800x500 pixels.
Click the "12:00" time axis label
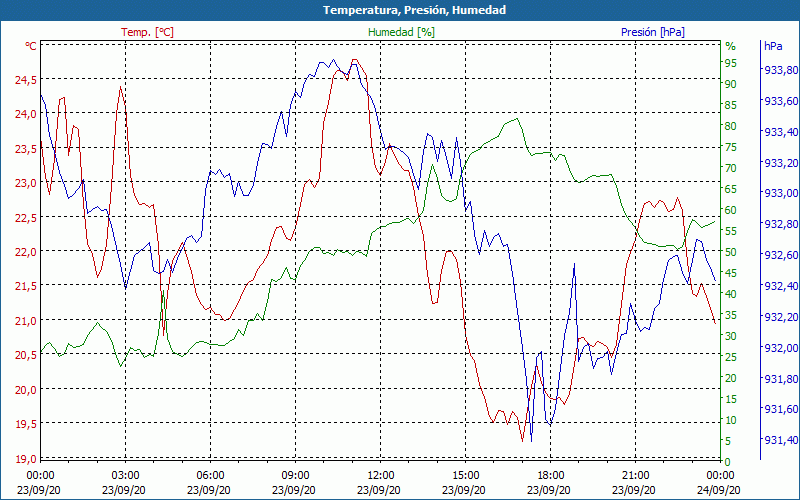pyautogui.click(x=381, y=476)
